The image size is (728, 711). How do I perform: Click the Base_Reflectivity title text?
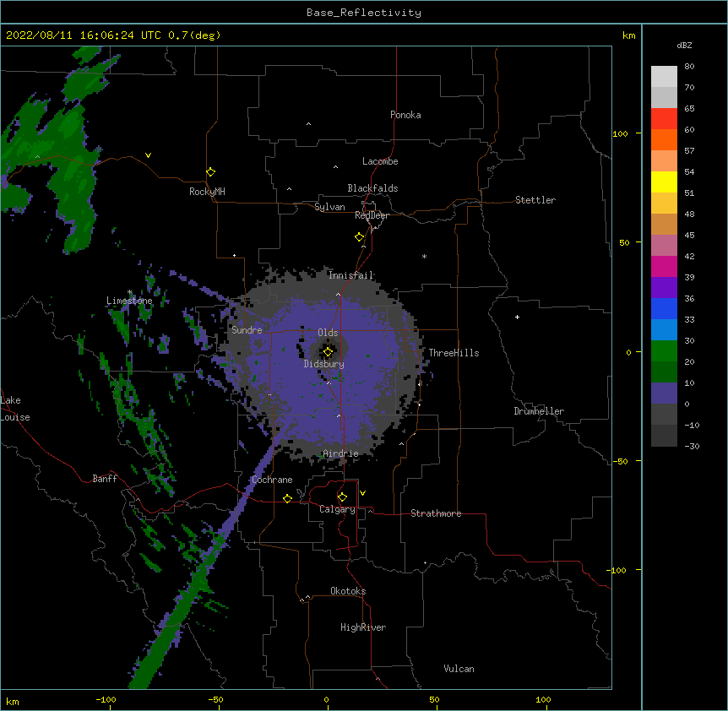coord(364,13)
